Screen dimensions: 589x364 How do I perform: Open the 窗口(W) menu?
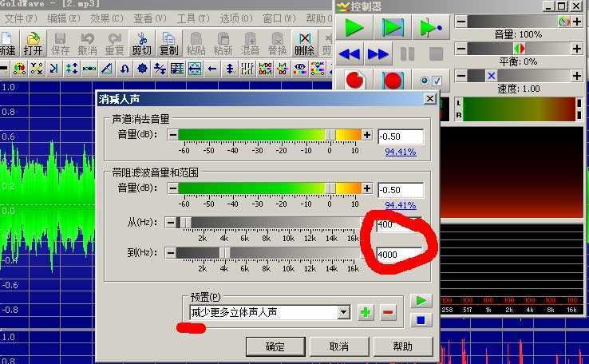[x=279, y=18]
